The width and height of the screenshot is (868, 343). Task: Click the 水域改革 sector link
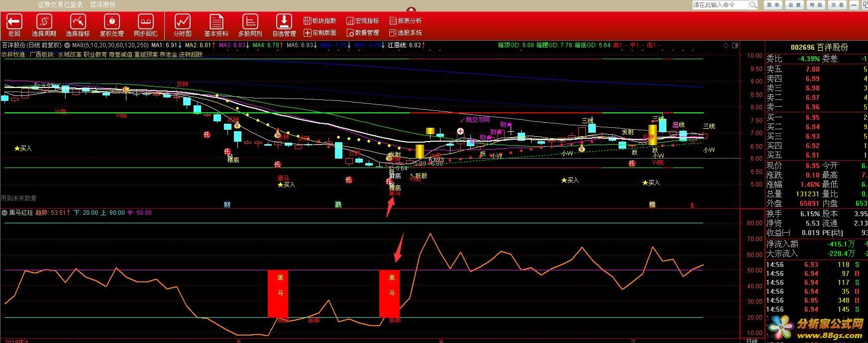(x=70, y=54)
